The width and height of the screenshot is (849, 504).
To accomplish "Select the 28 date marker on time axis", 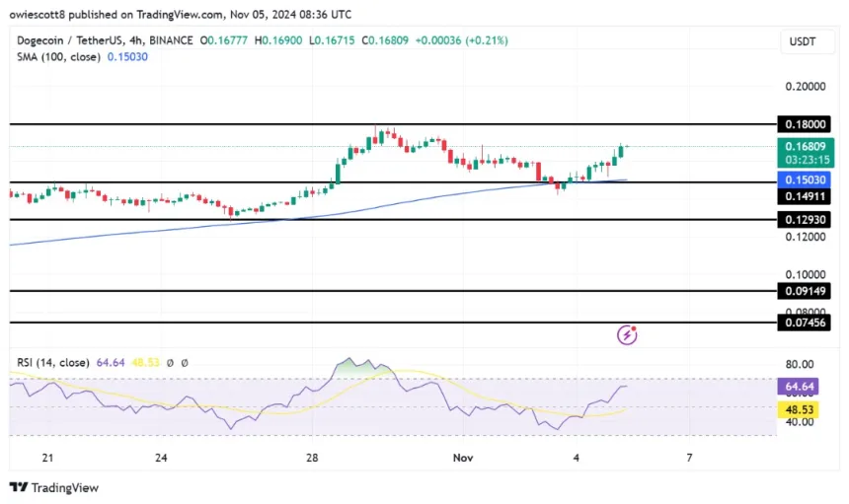I will coord(312,458).
